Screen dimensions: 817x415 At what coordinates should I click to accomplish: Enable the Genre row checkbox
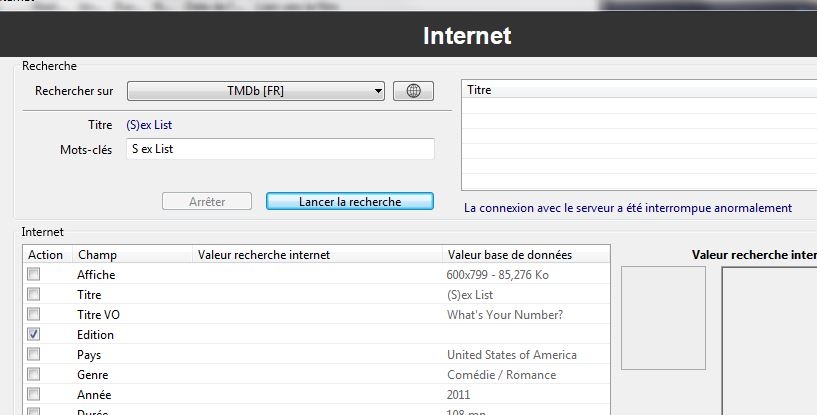tap(34, 374)
